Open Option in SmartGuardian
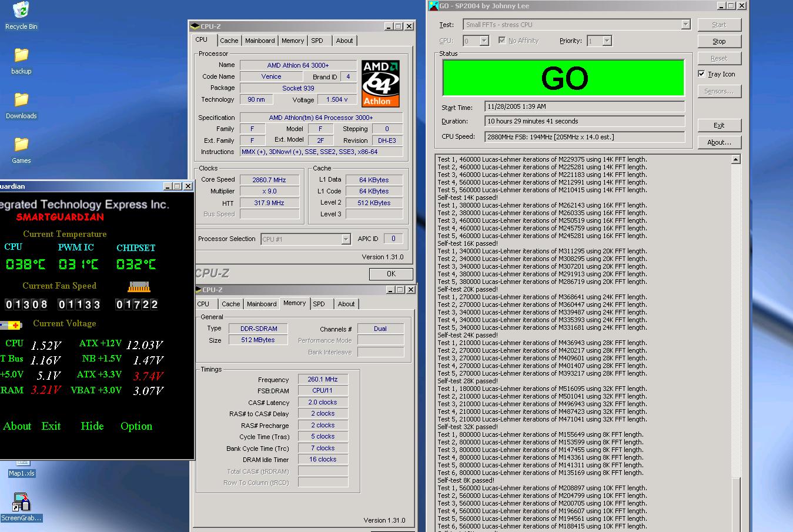Screen dimensions: 793x532 coord(136,426)
